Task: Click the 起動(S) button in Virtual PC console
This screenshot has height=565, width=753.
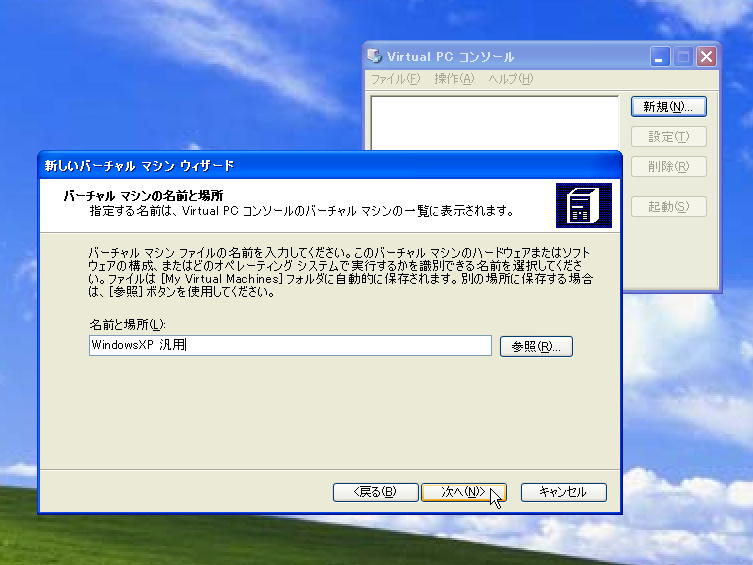Action: 668,206
